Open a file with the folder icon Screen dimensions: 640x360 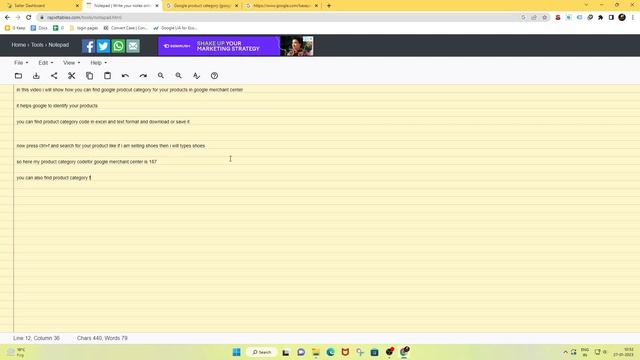(18, 76)
